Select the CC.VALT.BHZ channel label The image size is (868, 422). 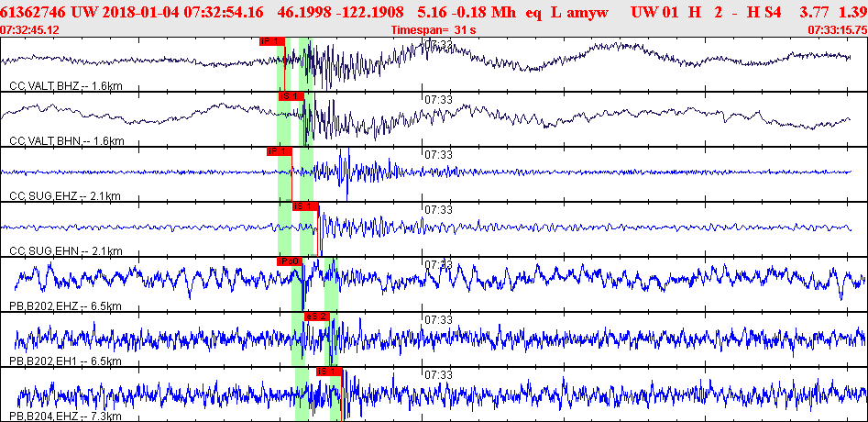coord(64,86)
